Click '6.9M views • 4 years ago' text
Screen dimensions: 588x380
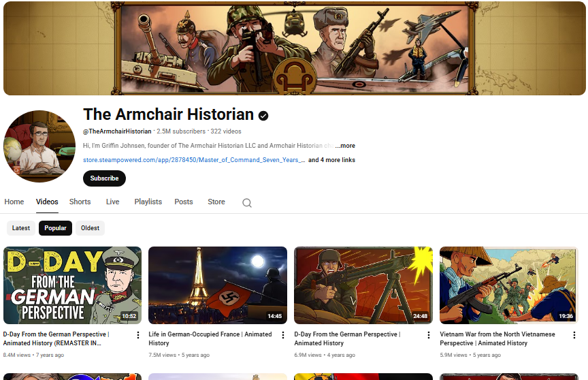pyautogui.click(x=325, y=355)
